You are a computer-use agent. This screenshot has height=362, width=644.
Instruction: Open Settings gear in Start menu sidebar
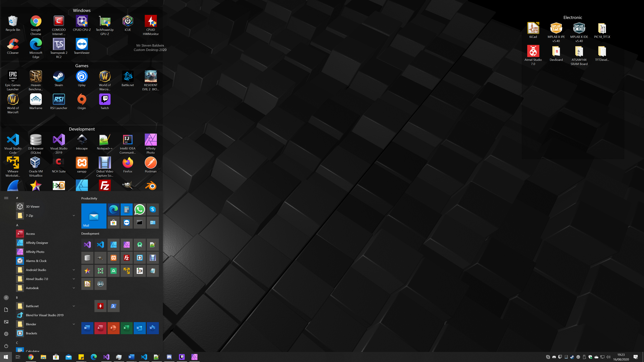coord(6,334)
